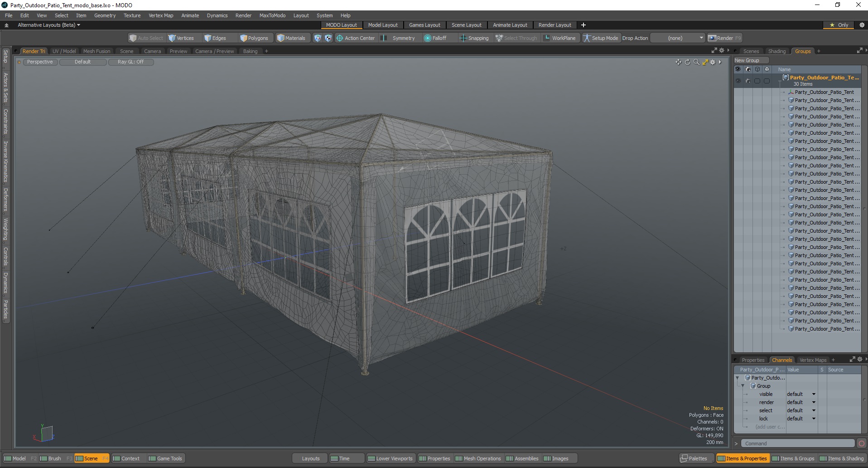
Task: Click (add user c... channel entry
Action: pos(770,427)
